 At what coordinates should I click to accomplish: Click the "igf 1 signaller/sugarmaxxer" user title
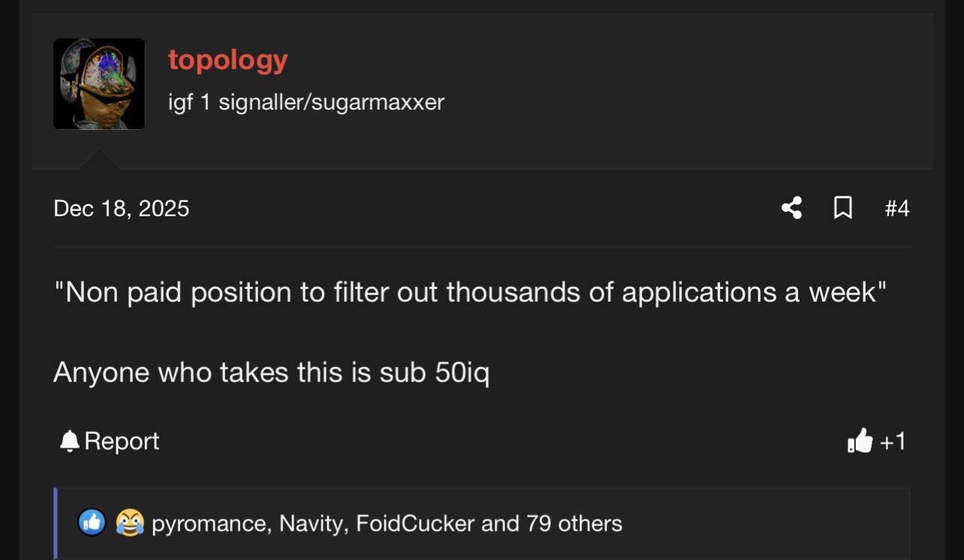tap(306, 101)
